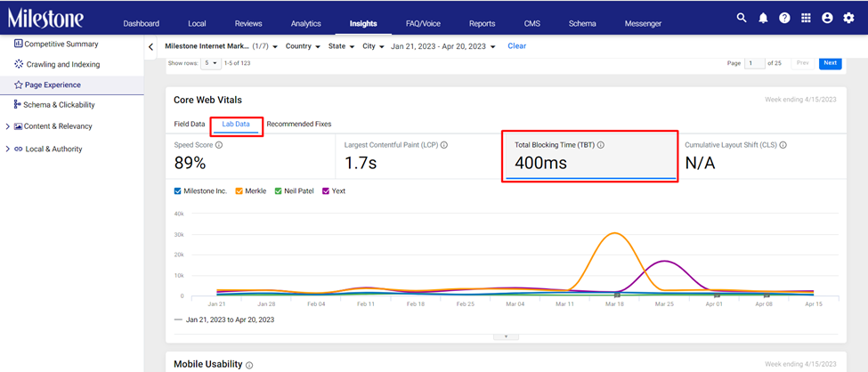Click the Next page button

[x=830, y=63]
